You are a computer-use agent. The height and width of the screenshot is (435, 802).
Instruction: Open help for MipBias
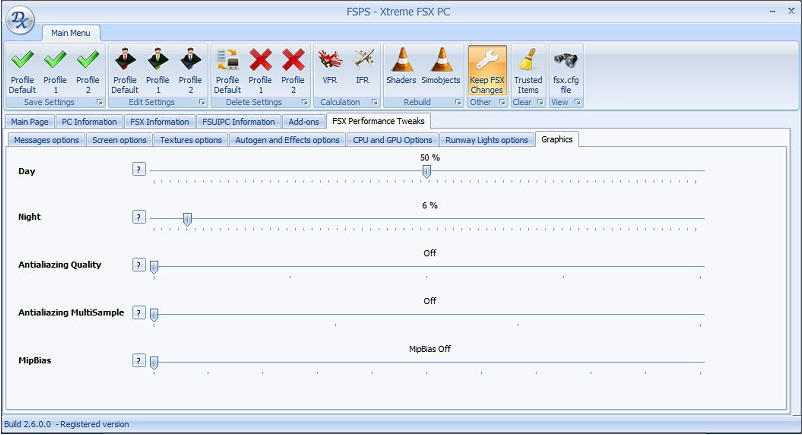click(139, 360)
